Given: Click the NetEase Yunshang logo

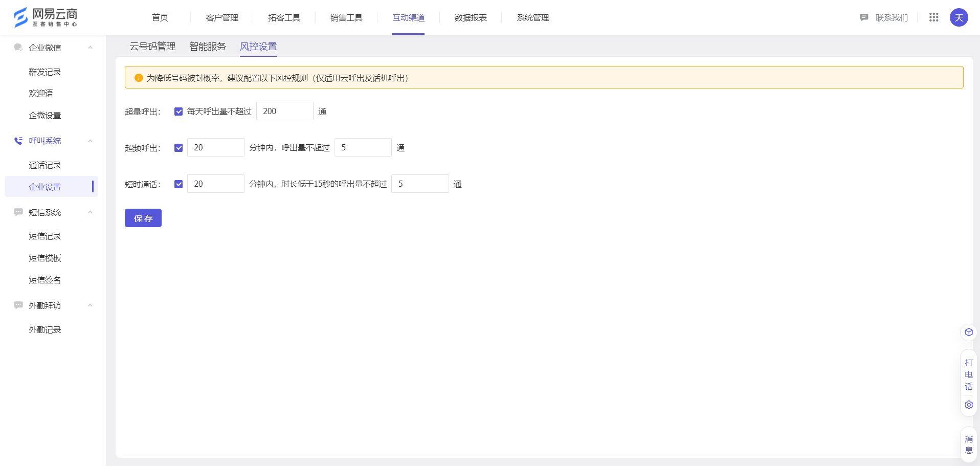Looking at the screenshot, I should 46,17.
